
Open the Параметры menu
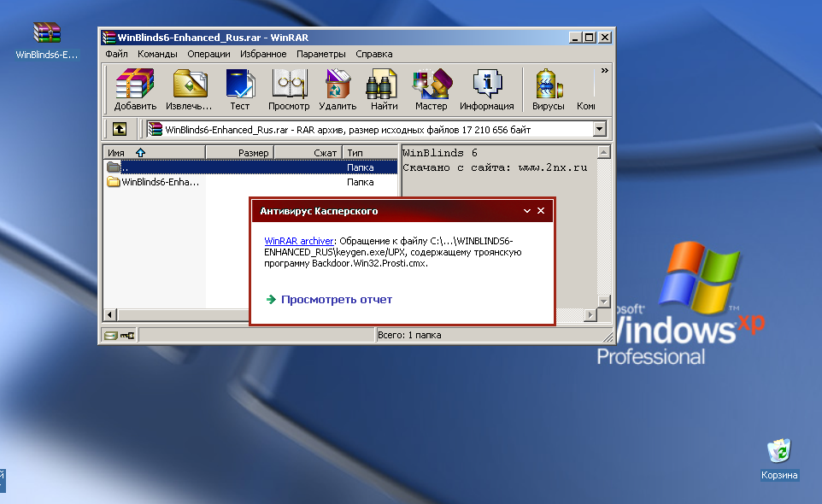[320, 54]
